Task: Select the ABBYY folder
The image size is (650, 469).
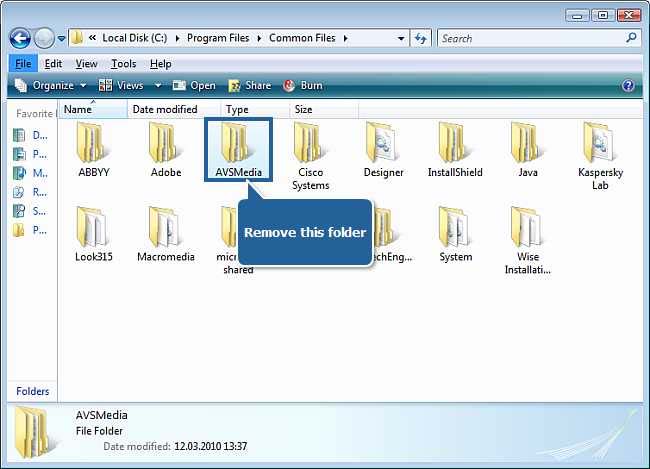Action: click(93, 143)
